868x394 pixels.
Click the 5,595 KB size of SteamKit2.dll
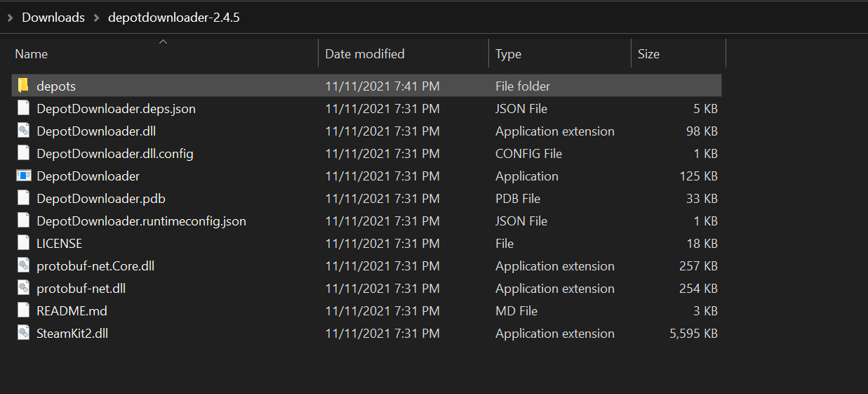(693, 334)
